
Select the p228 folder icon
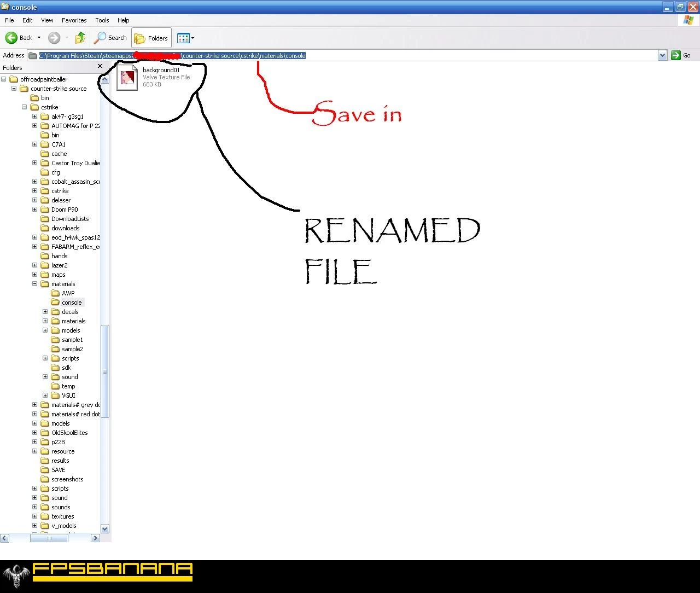tap(45, 442)
